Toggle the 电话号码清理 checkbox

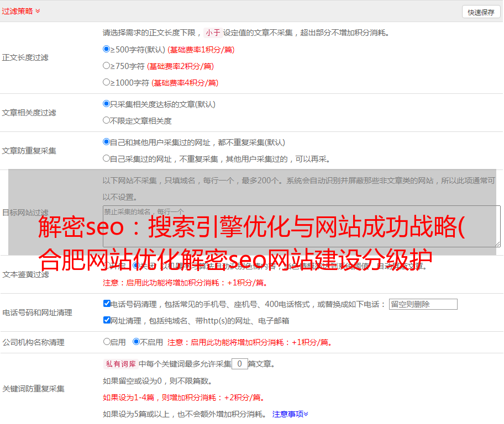pyautogui.click(x=107, y=304)
